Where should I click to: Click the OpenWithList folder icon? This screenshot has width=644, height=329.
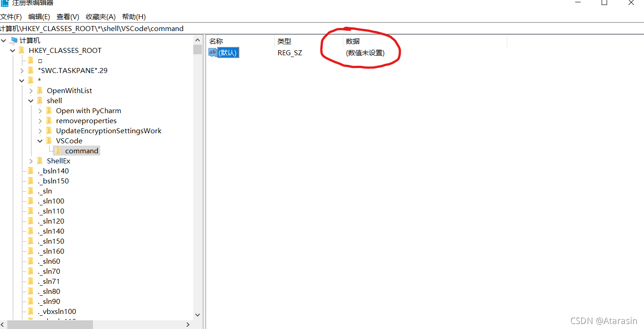coord(40,91)
